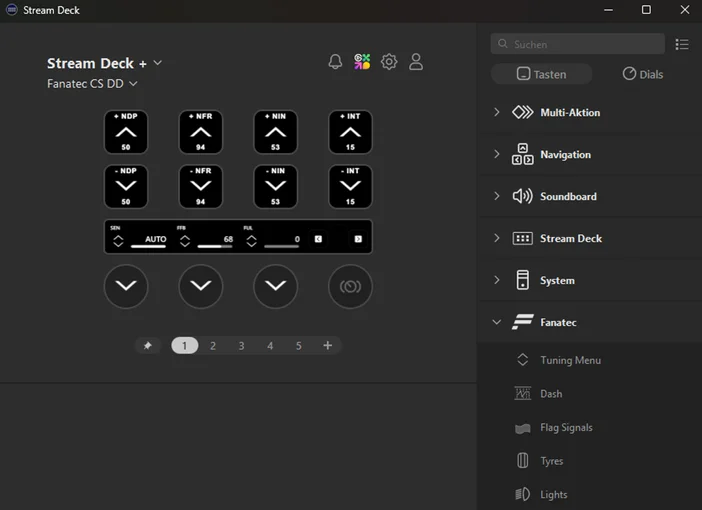Minimize the Stream Deck window
This screenshot has width=702, height=510.
608,10
